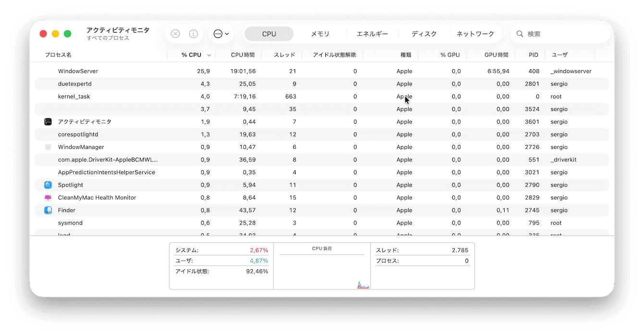Select the Spotlight process name
The width and height of the screenshot is (644, 336).
(x=71, y=185)
